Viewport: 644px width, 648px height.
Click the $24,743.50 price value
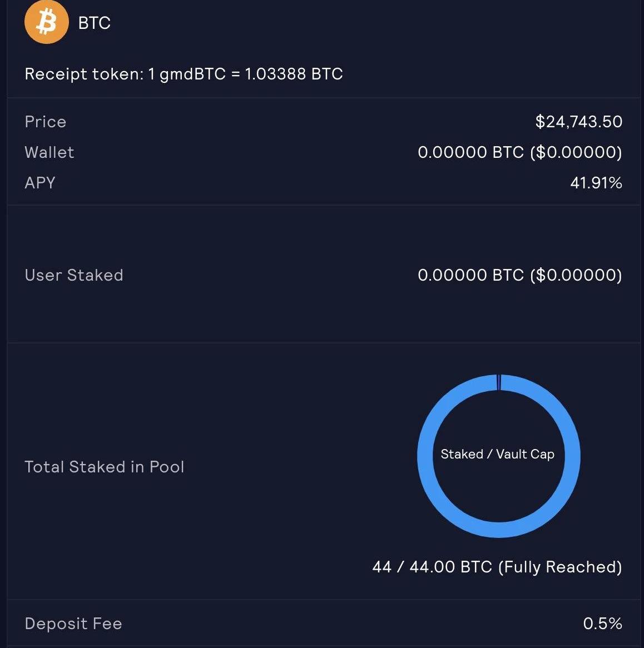[x=578, y=122]
